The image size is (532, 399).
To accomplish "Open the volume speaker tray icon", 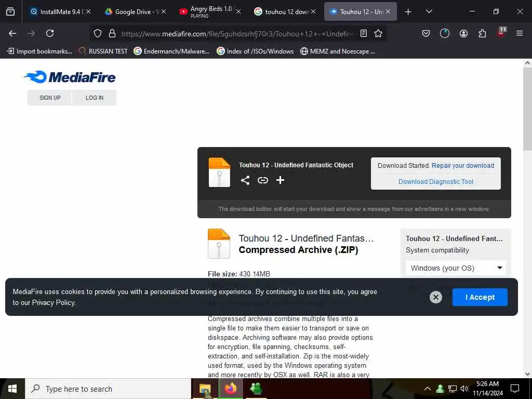I will click(x=464, y=389).
